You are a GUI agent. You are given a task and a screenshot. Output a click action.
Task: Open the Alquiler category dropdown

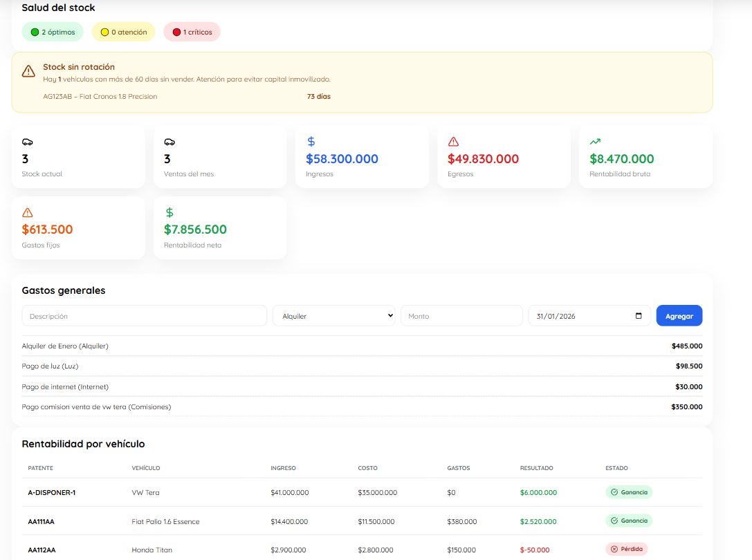333,315
